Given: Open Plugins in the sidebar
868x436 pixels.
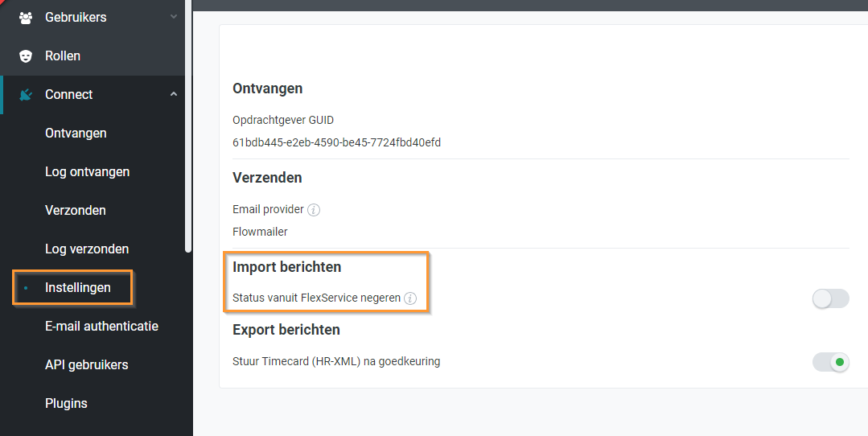Looking at the screenshot, I should pyautogui.click(x=66, y=404).
